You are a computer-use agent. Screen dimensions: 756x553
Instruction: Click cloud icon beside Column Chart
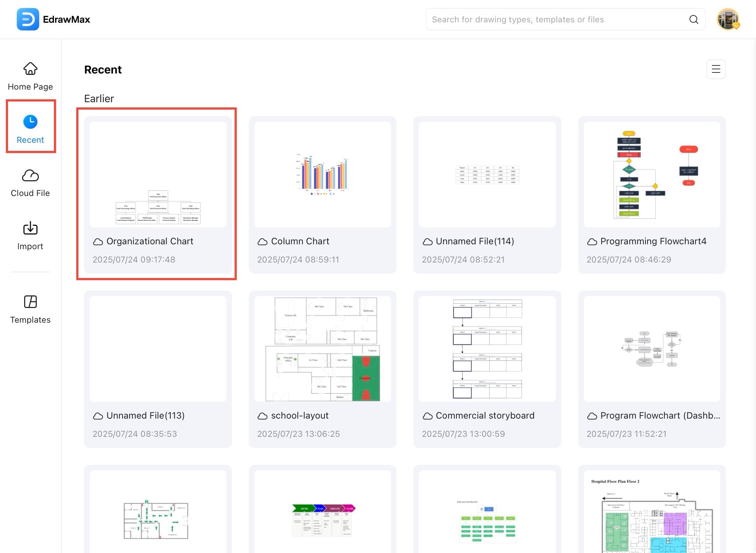262,241
